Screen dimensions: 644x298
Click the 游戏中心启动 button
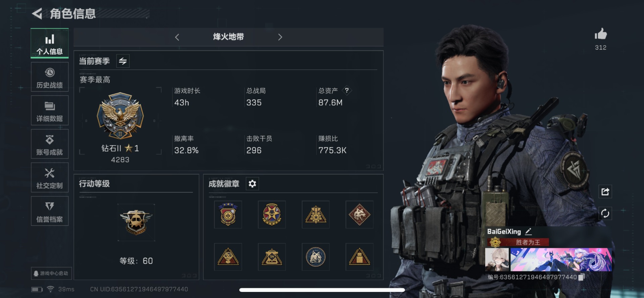tap(51, 273)
